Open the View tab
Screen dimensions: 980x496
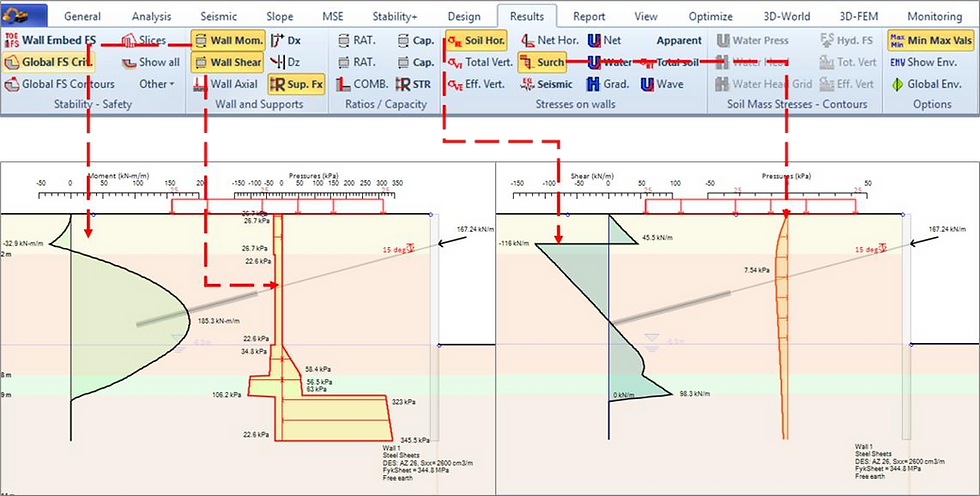point(646,16)
